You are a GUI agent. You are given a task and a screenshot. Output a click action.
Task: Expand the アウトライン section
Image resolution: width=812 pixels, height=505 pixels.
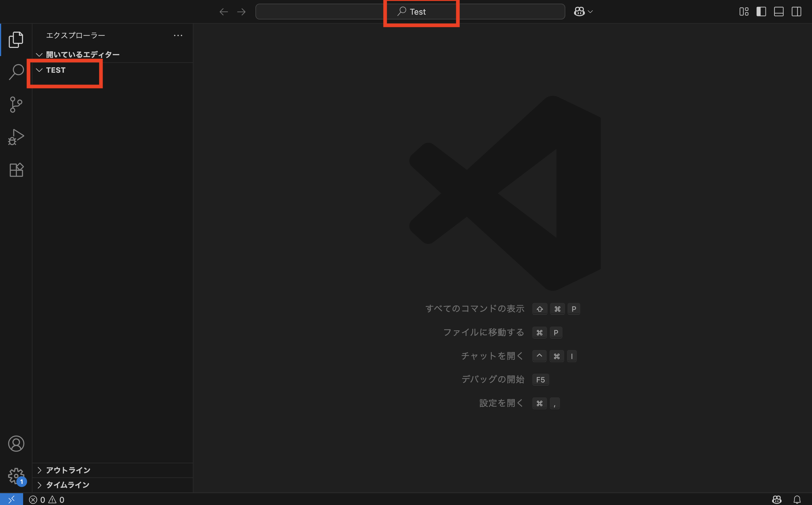point(68,470)
